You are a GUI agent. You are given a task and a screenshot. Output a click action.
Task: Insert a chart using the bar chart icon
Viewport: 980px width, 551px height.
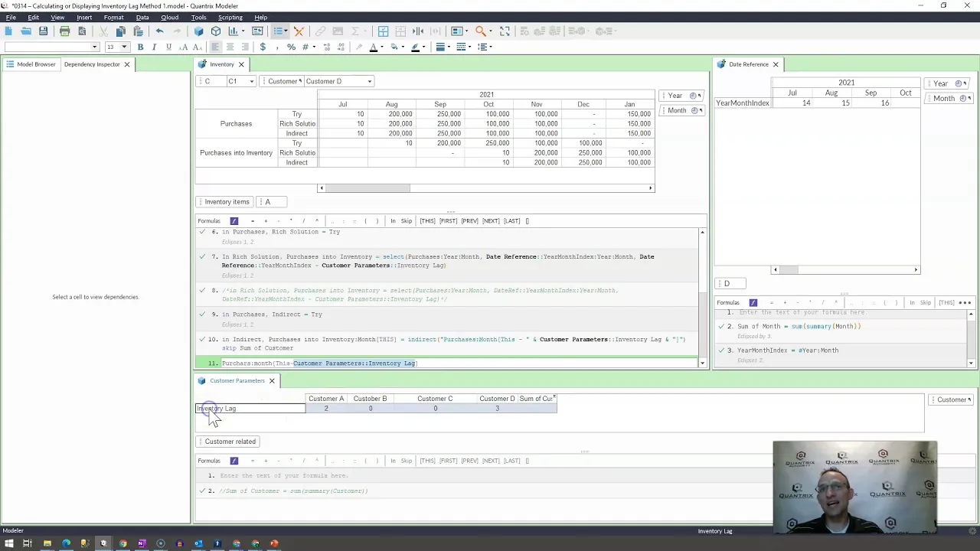tap(233, 31)
